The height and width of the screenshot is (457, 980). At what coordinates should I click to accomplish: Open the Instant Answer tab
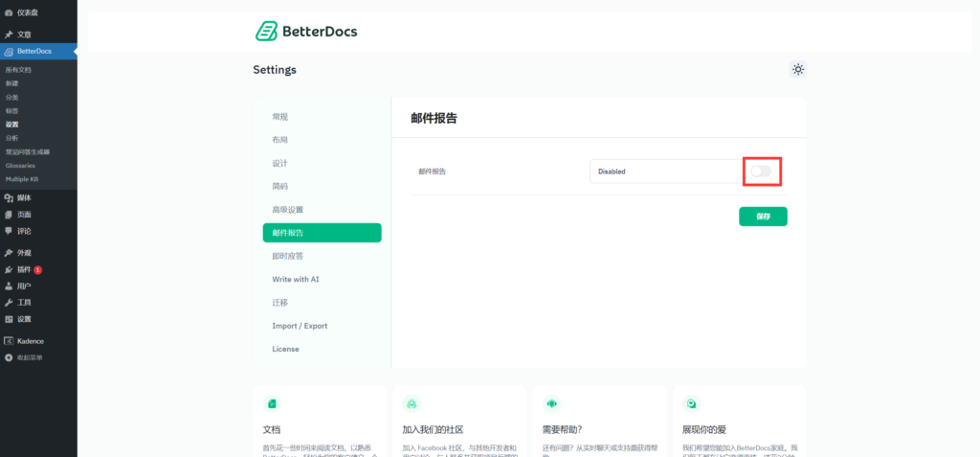pos(322,256)
